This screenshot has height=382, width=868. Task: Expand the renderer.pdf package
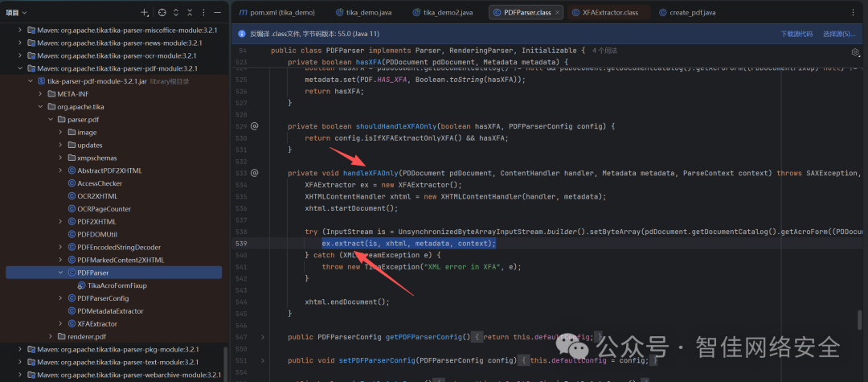pyautogui.click(x=51, y=337)
